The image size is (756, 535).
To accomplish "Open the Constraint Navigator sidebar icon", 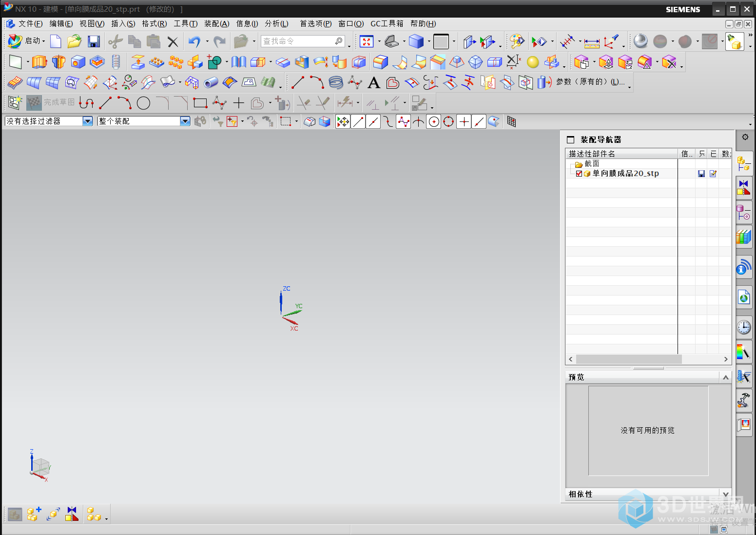I will (744, 187).
